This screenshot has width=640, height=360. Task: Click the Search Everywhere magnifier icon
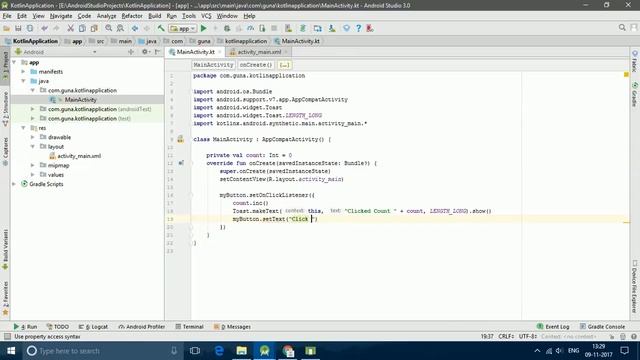(622, 27)
